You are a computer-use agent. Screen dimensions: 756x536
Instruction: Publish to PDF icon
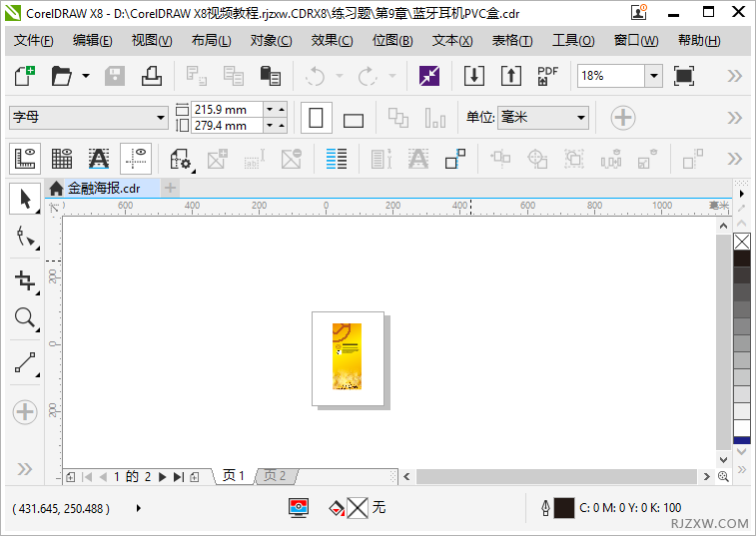point(547,76)
